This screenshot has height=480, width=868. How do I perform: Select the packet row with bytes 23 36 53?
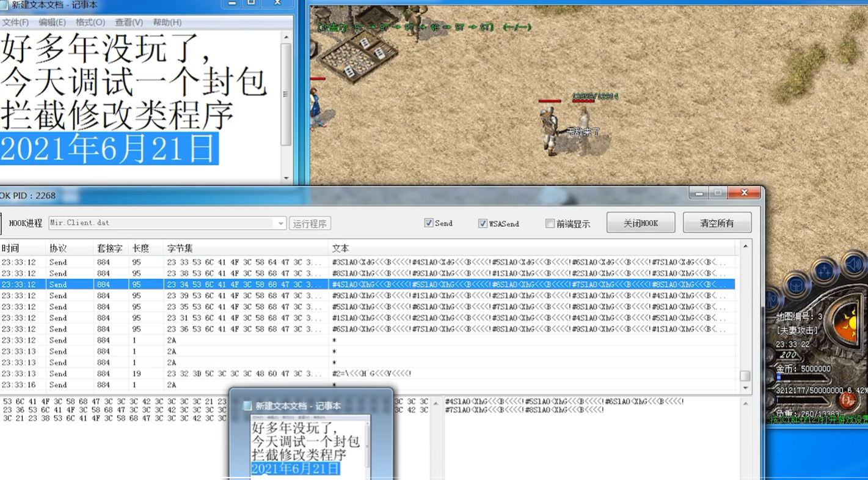[367, 329]
